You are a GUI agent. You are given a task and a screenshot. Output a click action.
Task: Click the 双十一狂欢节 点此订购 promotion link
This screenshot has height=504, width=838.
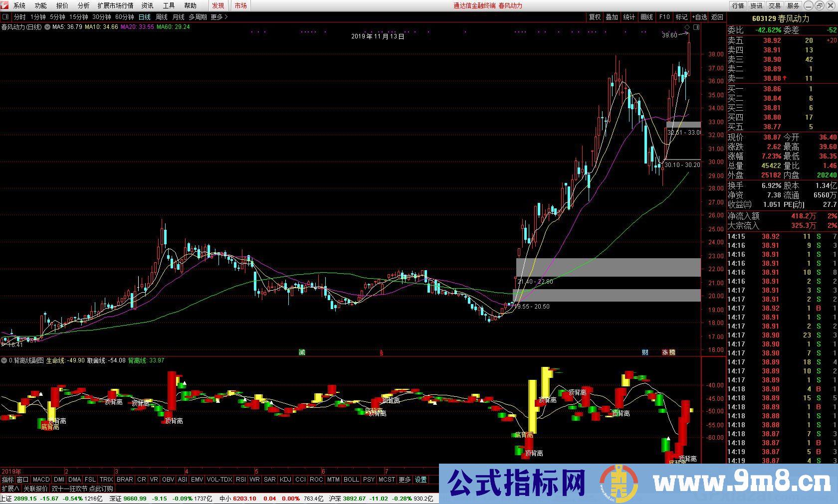pos(82,489)
